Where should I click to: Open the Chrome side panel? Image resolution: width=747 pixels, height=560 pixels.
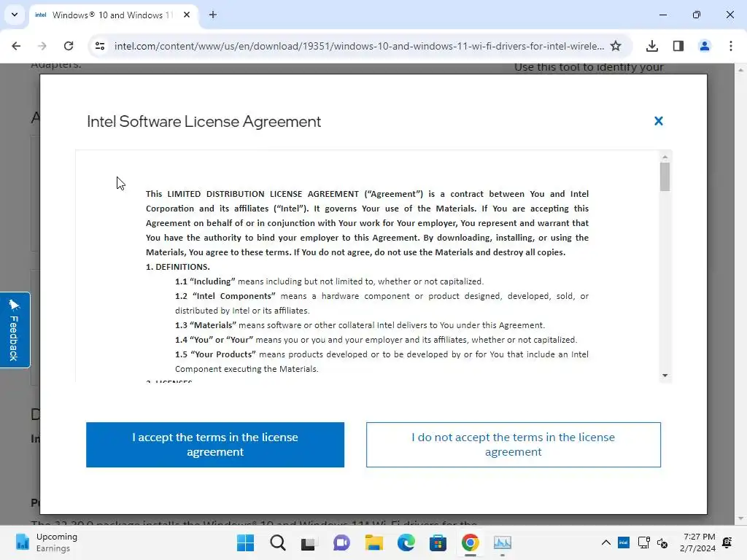point(678,46)
